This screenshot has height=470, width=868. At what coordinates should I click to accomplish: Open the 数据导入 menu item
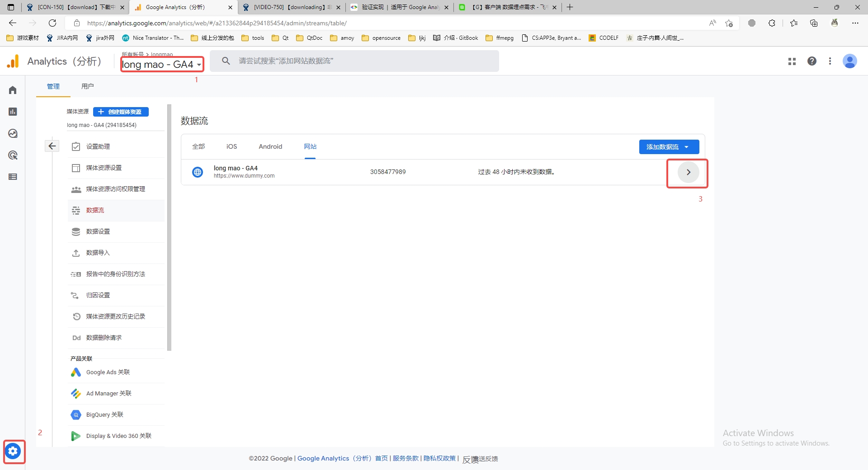[116, 253]
